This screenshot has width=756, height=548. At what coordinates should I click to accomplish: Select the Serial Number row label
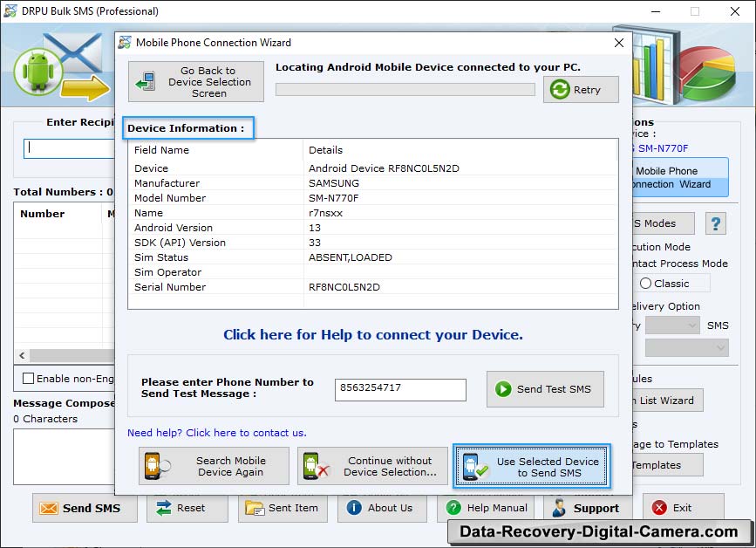[170, 287]
